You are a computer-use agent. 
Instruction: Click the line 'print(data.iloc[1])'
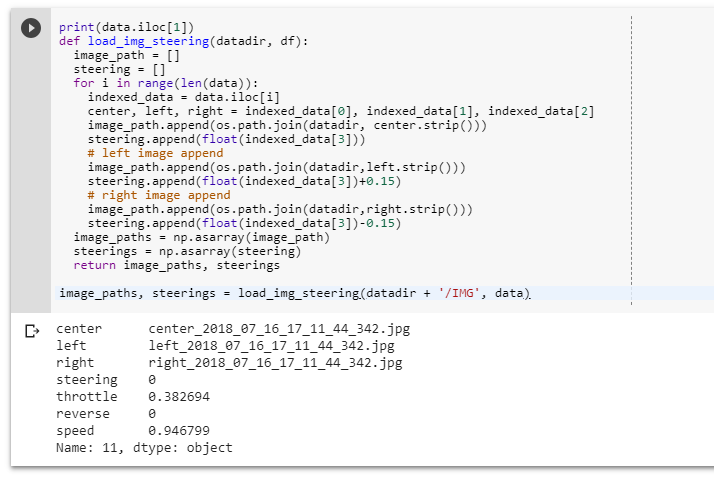(126, 27)
